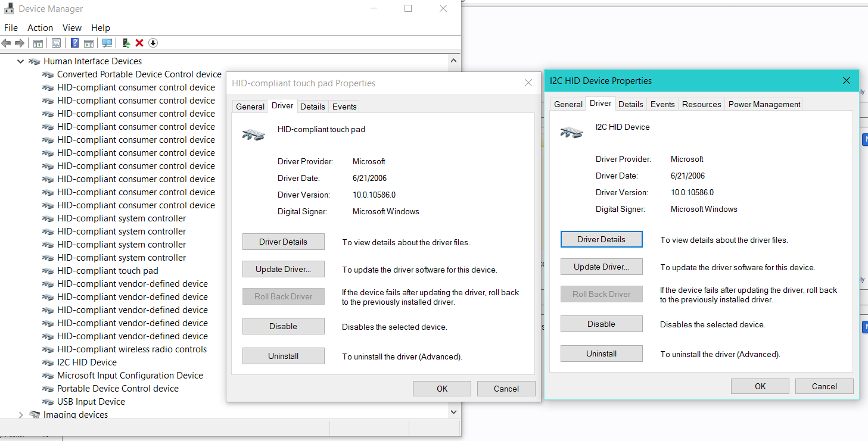
Task: Click Driver Details in I2C HID Device Properties
Action: 601,239
